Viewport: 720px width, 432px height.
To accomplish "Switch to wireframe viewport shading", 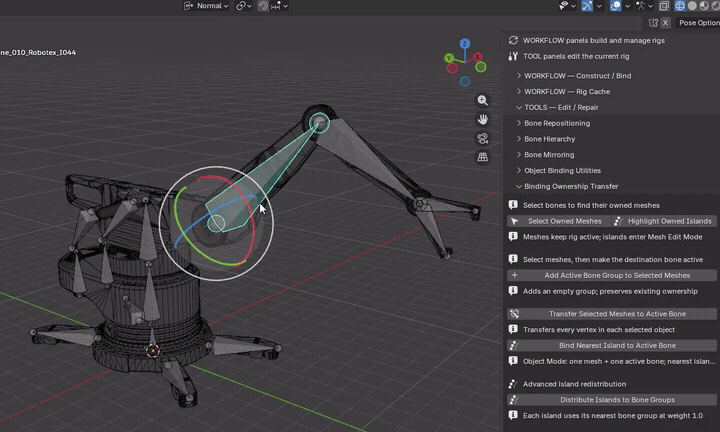I will coord(680,6).
